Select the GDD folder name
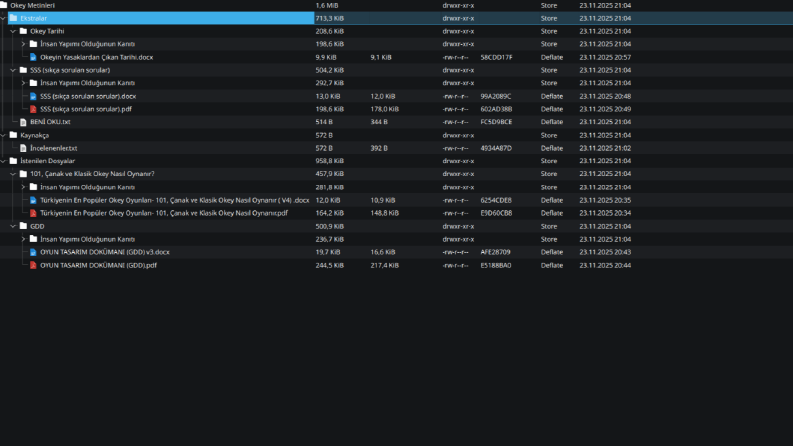The width and height of the screenshot is (793, 446). 37,227
